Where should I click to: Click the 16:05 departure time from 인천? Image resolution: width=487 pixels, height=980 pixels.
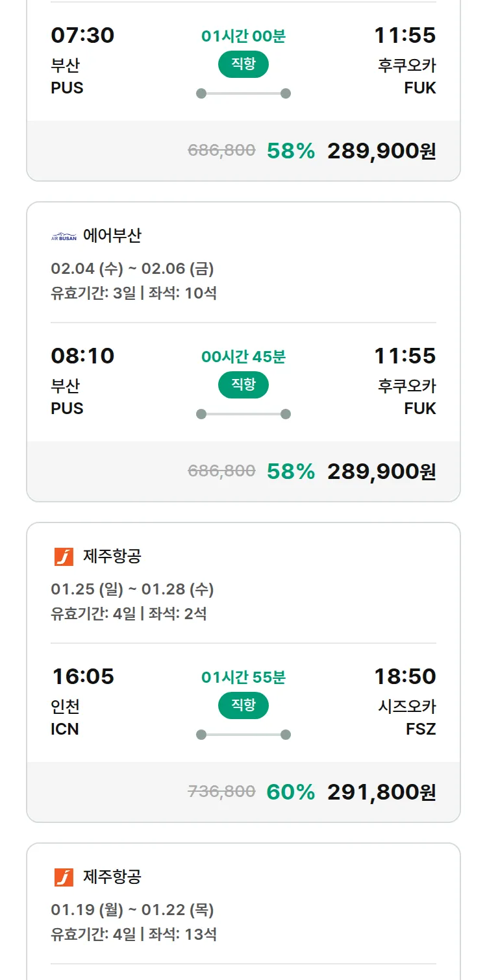(x=83, y=676)
